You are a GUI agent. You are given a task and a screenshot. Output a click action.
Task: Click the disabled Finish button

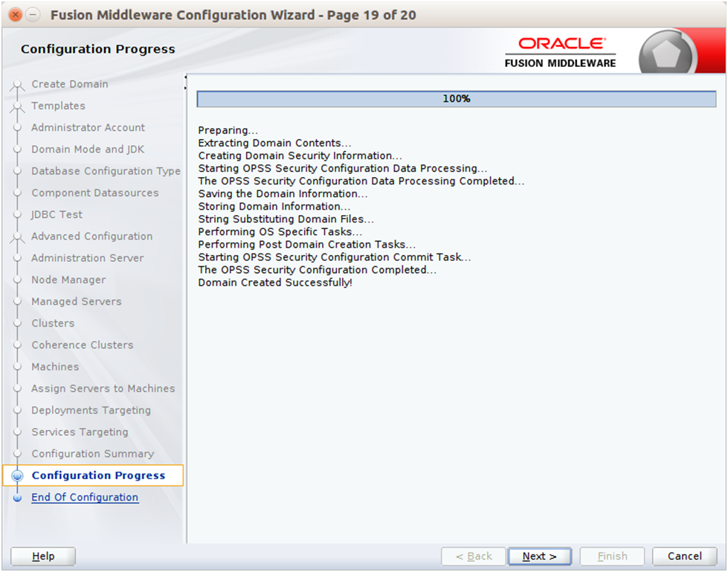[612, 556]
